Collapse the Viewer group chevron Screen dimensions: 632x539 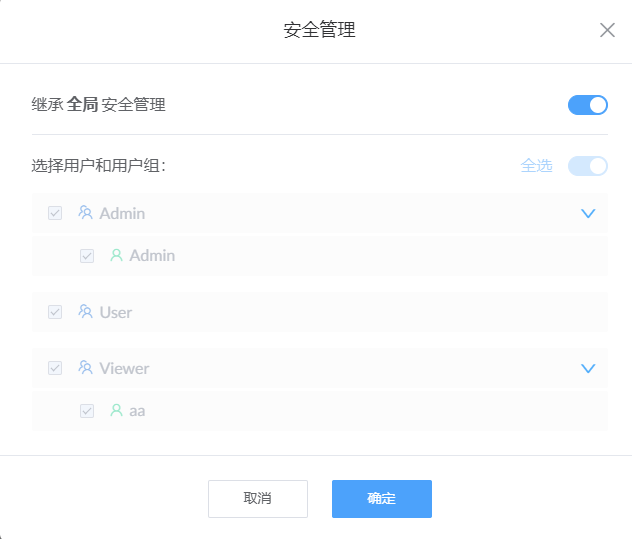[x=588, y=368]
